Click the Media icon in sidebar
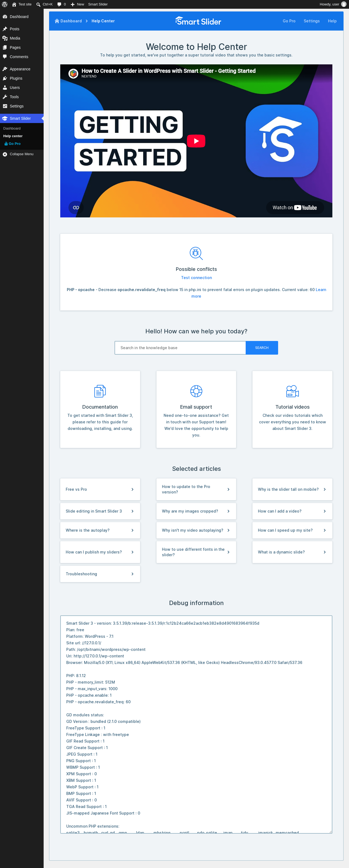The width and height of the screenshot is (349, 868). click(x=5, y=38)
